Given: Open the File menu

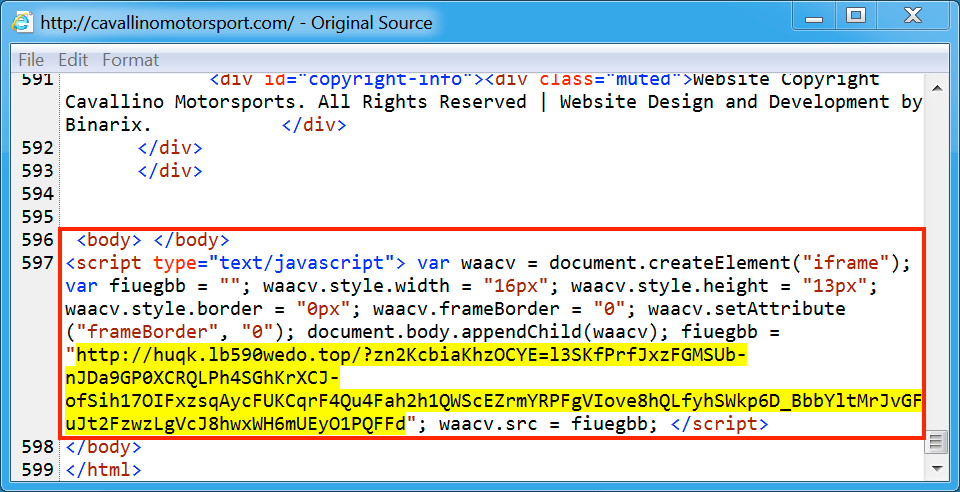Looking at the screenshot, I should [31, 60].
